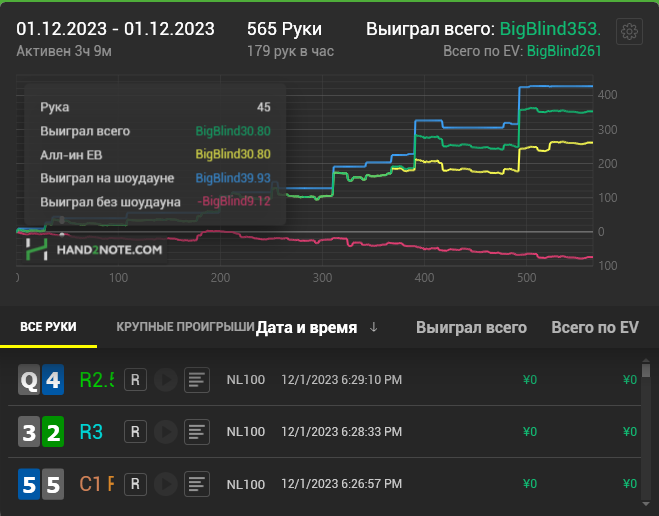Image resolution: width=659 pixels, height=516 pixels.
Task: Click the green 2 card of 32 hand
Action: click(53, 432)
